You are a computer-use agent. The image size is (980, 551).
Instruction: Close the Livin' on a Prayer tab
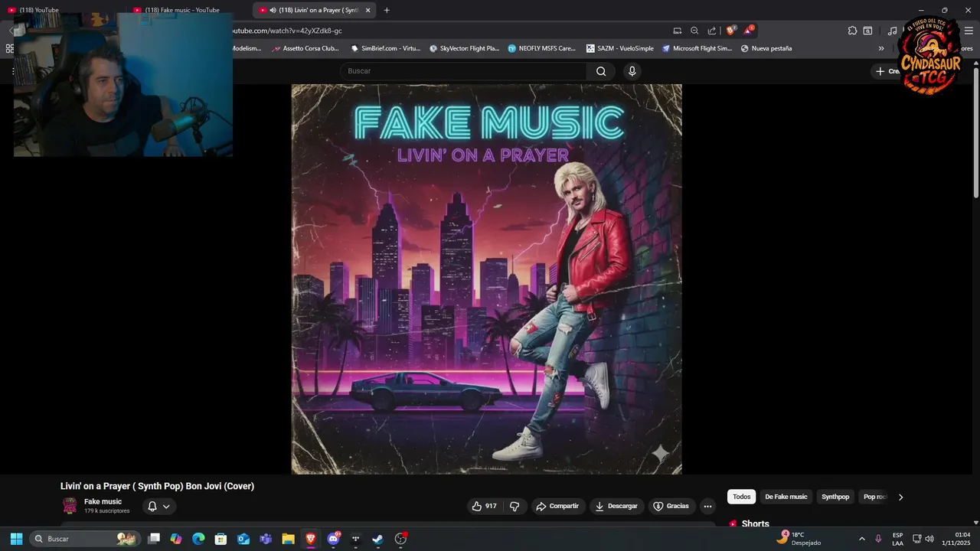(x=367, y=10)
